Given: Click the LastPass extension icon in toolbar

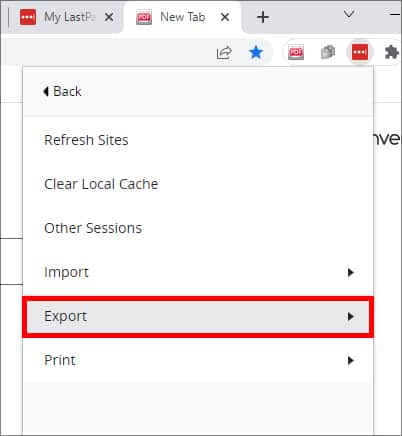Looking at the screenshot, I should click(359, 52).
